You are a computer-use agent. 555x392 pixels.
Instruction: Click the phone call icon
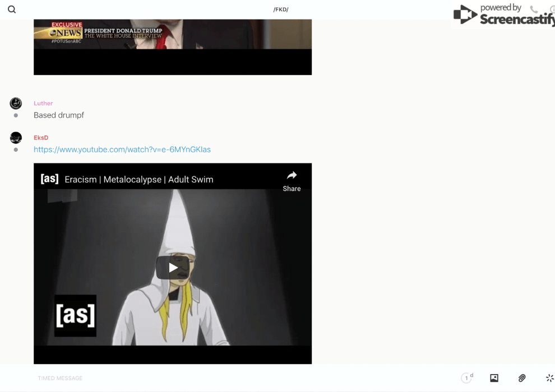534,10
